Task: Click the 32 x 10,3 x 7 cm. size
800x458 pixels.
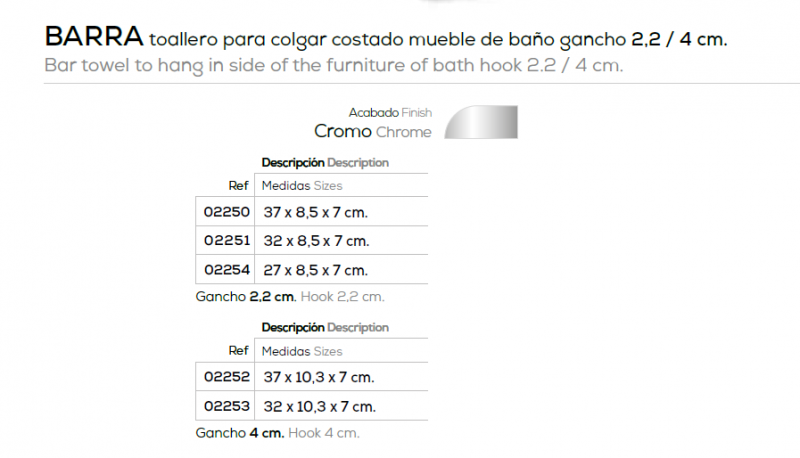Action: pos(319,406)
